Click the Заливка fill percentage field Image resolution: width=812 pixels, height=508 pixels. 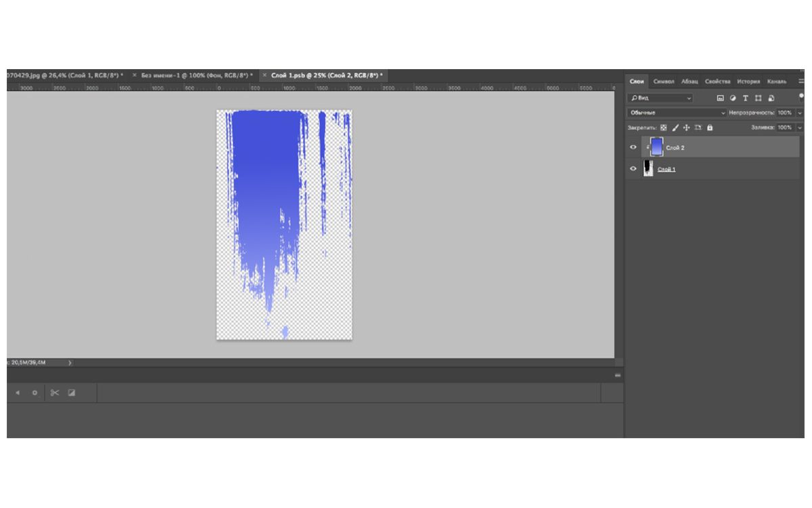pos(784,127)
